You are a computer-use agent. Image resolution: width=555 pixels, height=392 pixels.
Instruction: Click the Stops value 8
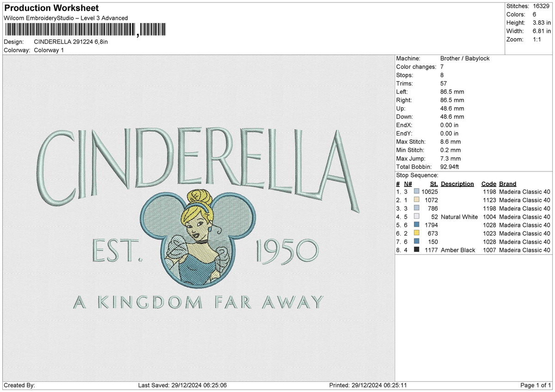(x=442, y=75)
